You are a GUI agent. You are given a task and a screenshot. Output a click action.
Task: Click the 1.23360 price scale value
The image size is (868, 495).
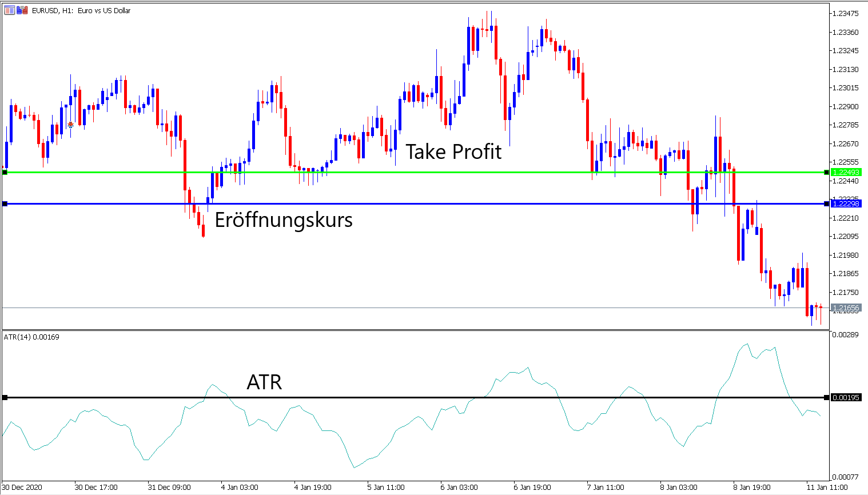click(846, 32)
